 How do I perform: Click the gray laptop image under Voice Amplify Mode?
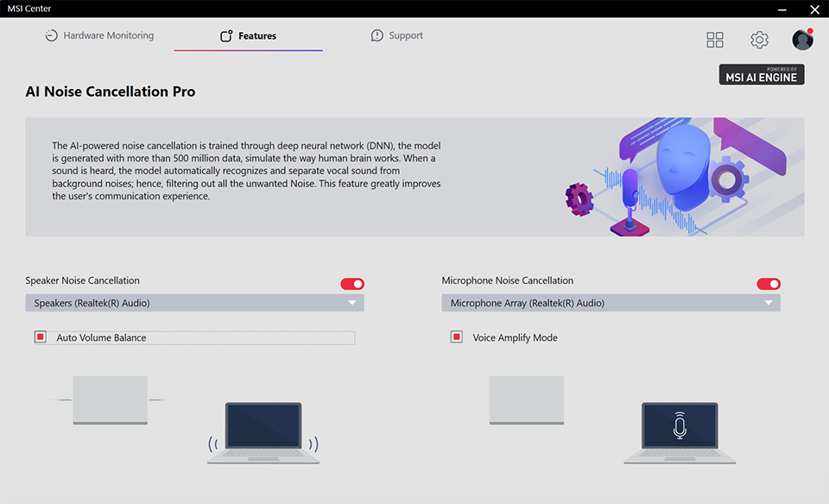click(527, 400)
